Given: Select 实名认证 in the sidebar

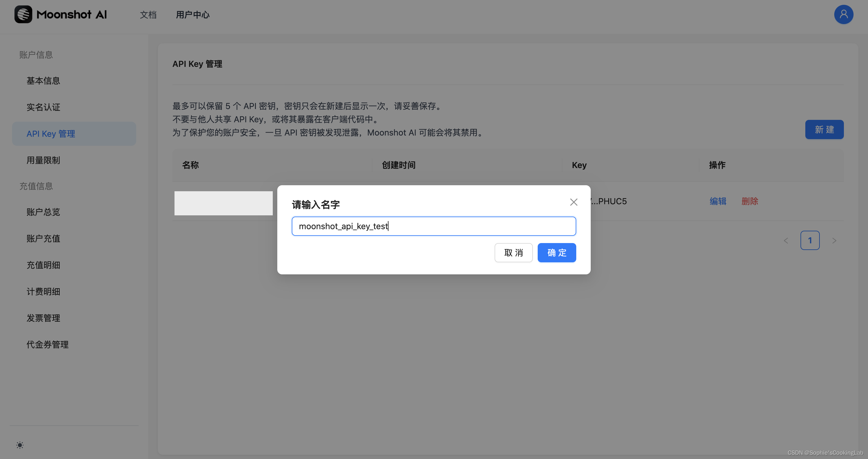Looking at the screenshot, I should click(x=74, y=107).
